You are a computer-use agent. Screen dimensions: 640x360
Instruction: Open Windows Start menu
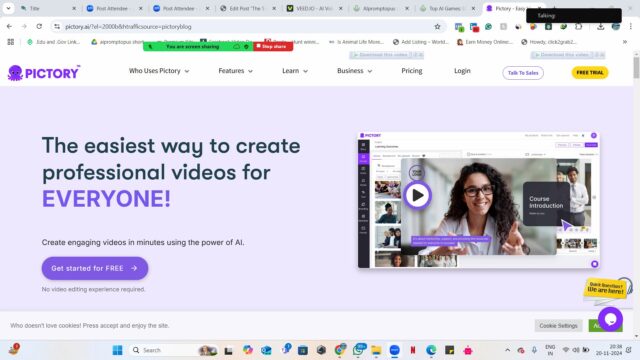tap(117, 350)
